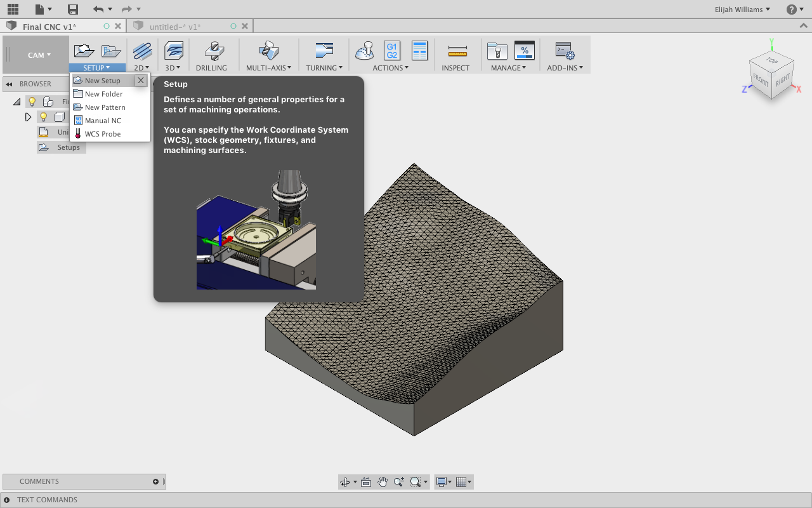The image size is (812, 508).
Task: Close the Final CNC v1 tab
Action: pyautogui.click(x=118, y=26)
